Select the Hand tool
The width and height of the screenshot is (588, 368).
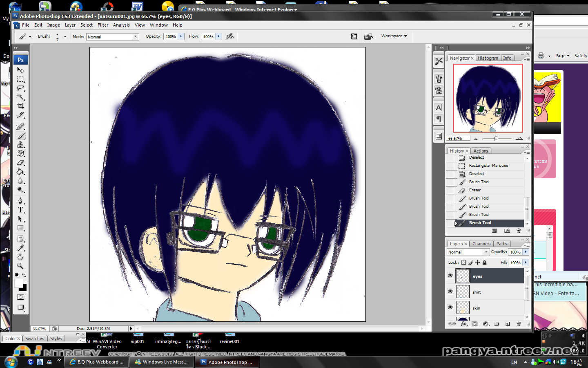click(20, 257)
